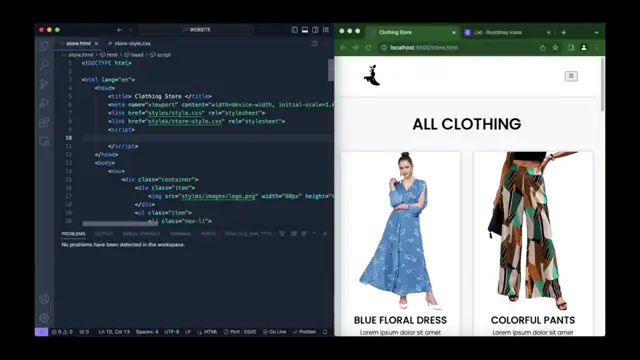The image size is (640, 360).
Task: Open the hamburger menu on the store page
Action: (571, 76)
